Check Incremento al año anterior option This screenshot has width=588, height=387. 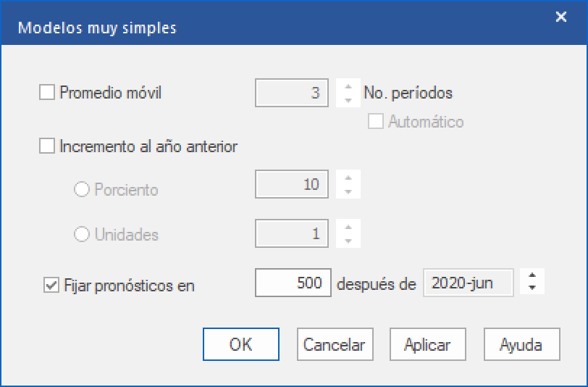click(47, 146)
